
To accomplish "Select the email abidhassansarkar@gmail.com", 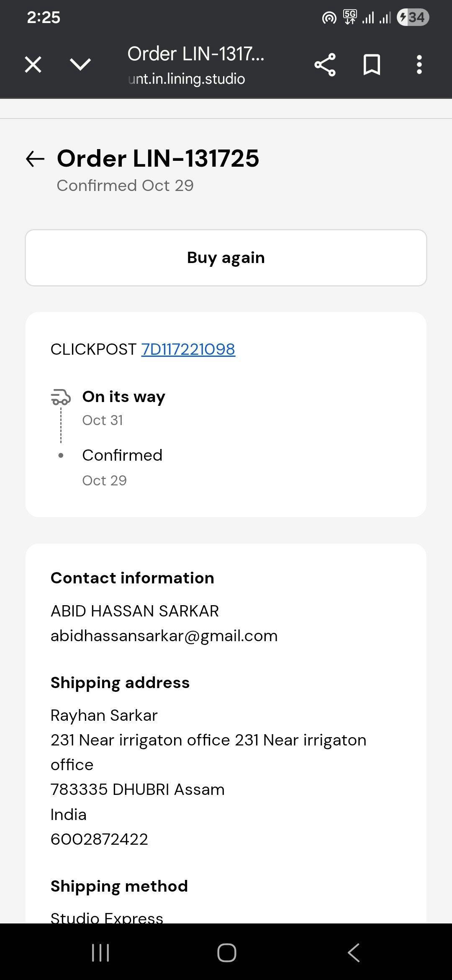I will pyautogui.click(x=164, y=636).
